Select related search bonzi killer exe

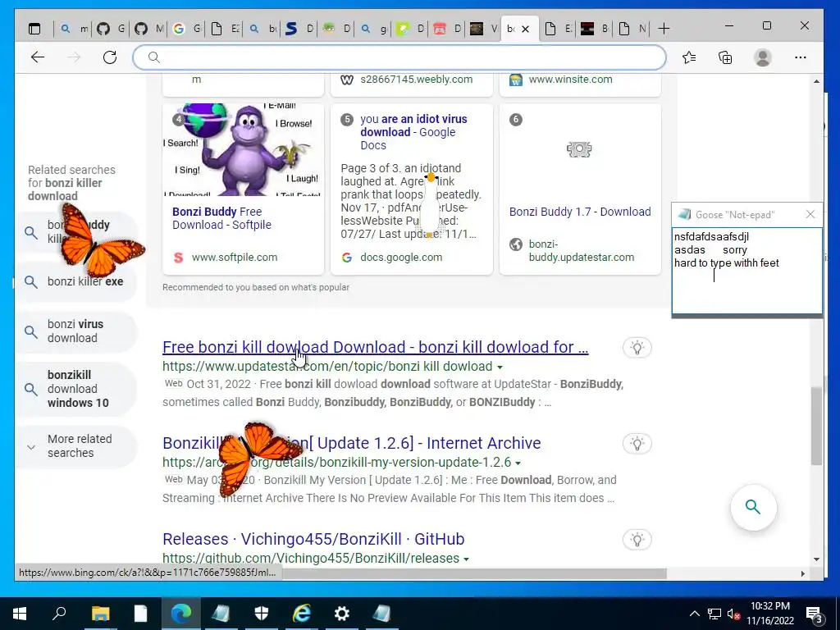[76, 282]
